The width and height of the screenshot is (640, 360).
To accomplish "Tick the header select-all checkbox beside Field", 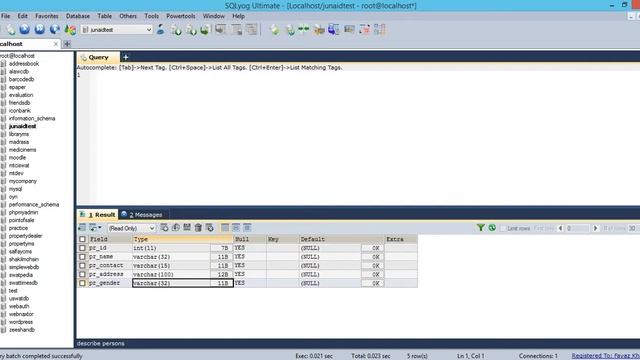I will pos(82,239).
